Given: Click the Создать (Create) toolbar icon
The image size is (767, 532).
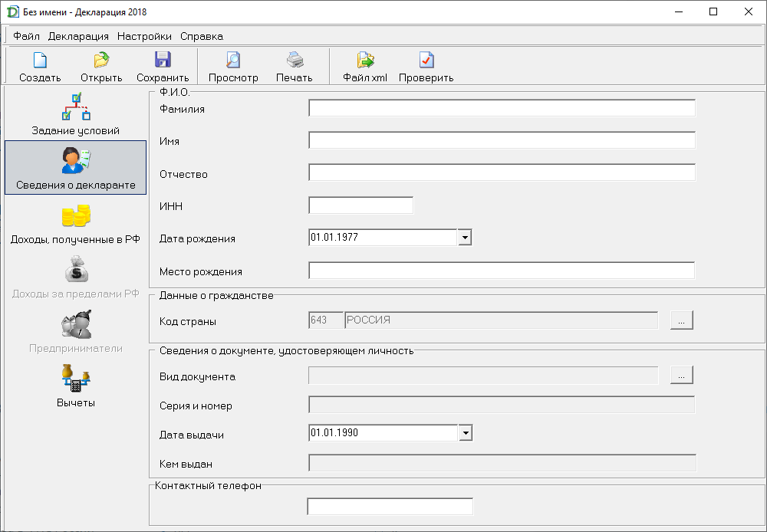Looking at the screenshot, I should [x=40, y=67].
